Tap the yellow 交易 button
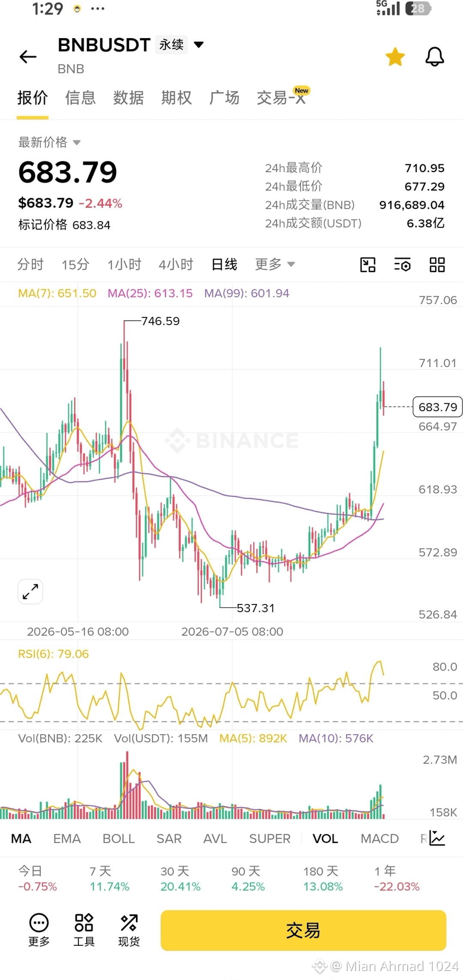463x980 pixels. coord(303,930)
